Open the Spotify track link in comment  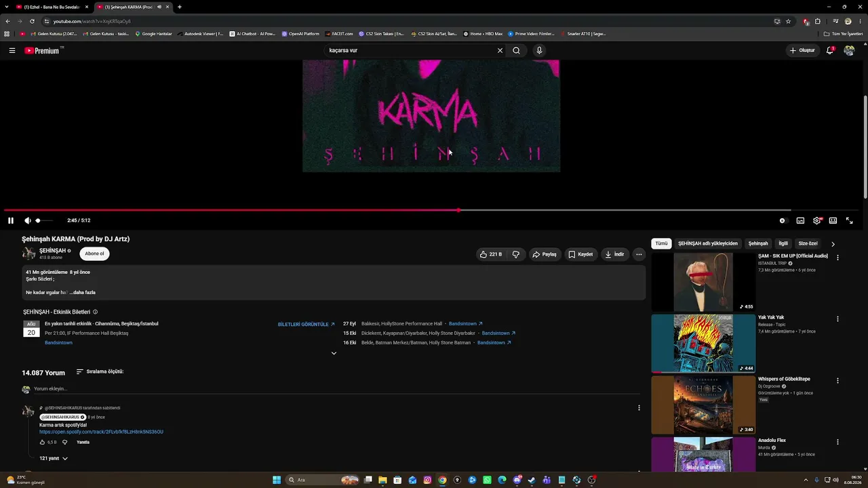[101, 432]
